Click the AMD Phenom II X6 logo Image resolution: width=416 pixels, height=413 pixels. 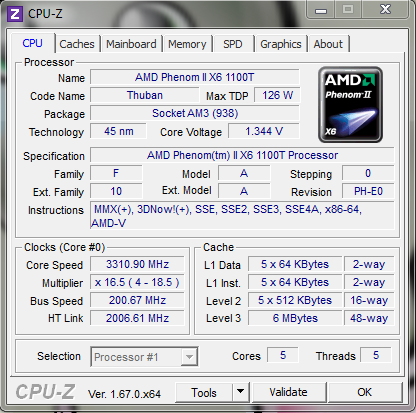pos(350,104)
